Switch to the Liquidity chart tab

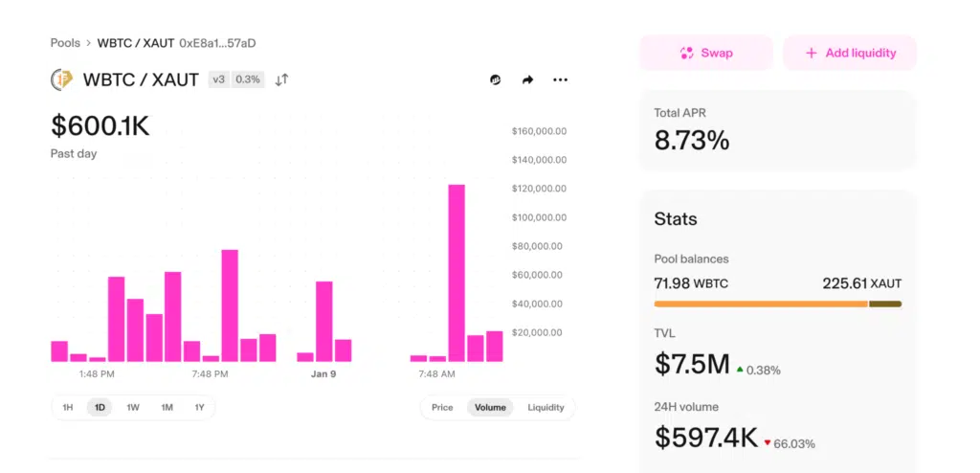[546, 407]
